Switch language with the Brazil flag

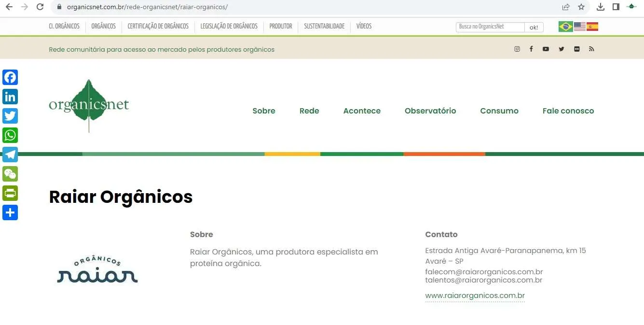click(565, 27)
